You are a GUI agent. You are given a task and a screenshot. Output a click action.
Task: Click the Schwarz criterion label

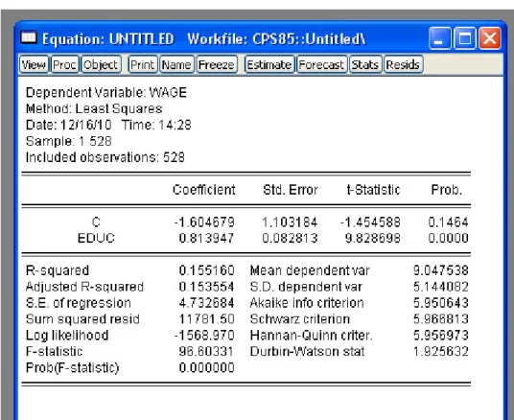coord(300,319)
